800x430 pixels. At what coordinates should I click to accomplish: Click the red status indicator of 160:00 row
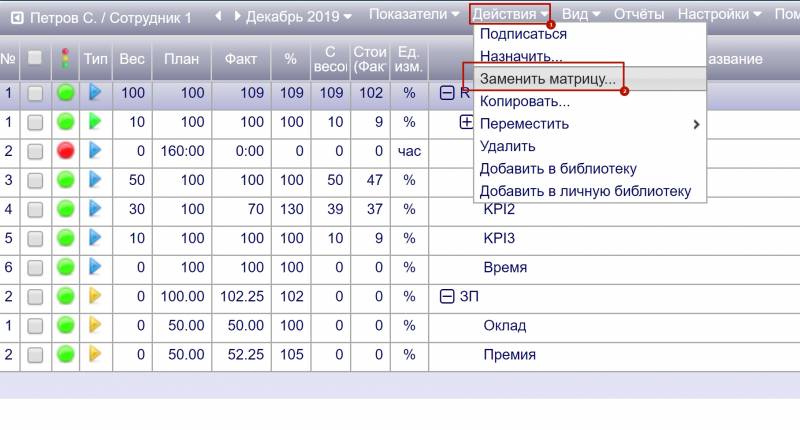click(65, 150)
